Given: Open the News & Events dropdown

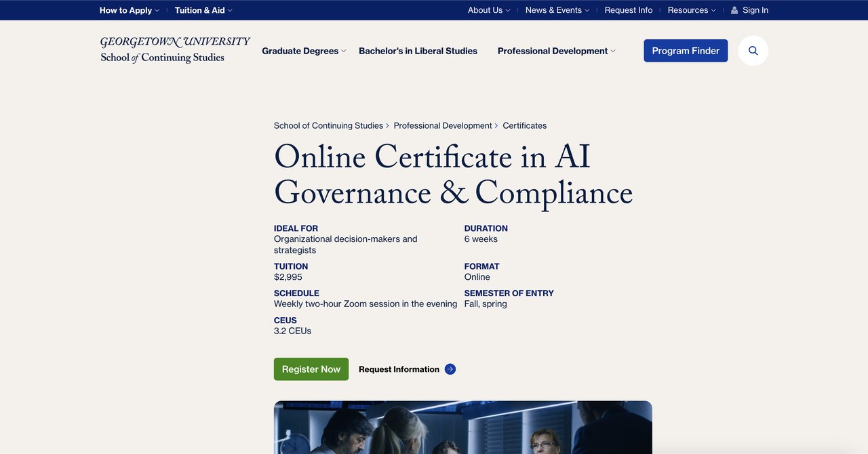Looking at the screenshot, I should click(x=557, y=10).
